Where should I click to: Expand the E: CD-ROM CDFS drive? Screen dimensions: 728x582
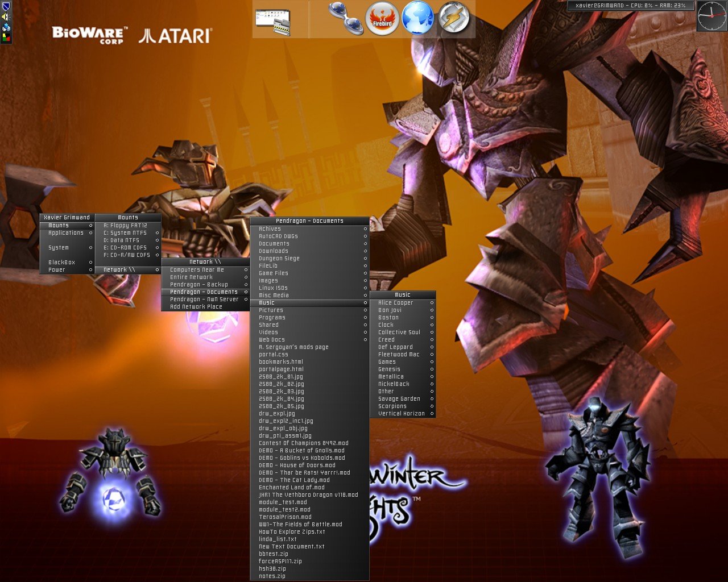tap(128, 248)
